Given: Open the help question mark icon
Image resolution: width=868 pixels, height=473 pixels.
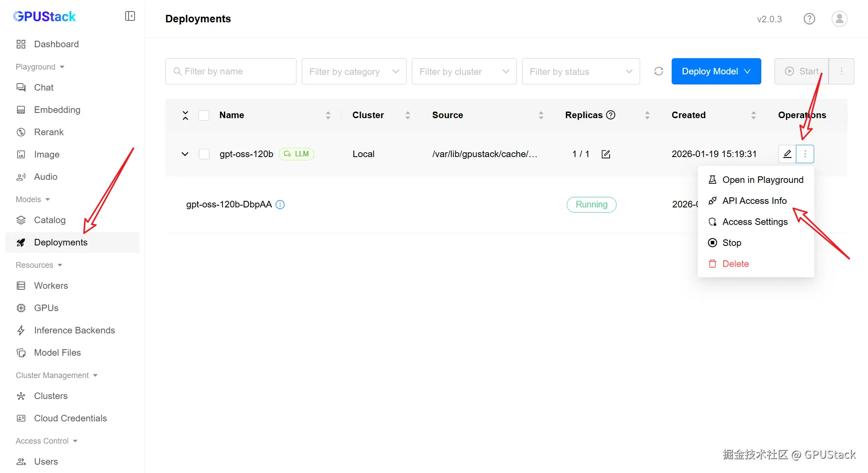Looking at the screenshot, I should pos(809,19).
